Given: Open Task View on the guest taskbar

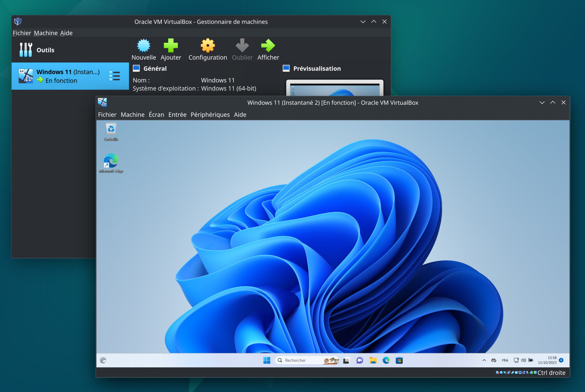Looking at the screenshot, I should click(x=346, y=360).
